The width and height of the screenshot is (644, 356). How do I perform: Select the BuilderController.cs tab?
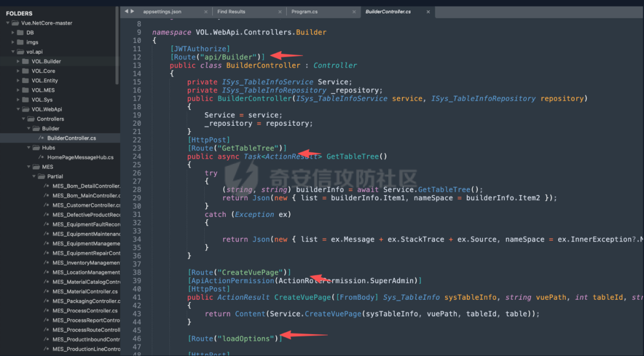pos(388,12)
